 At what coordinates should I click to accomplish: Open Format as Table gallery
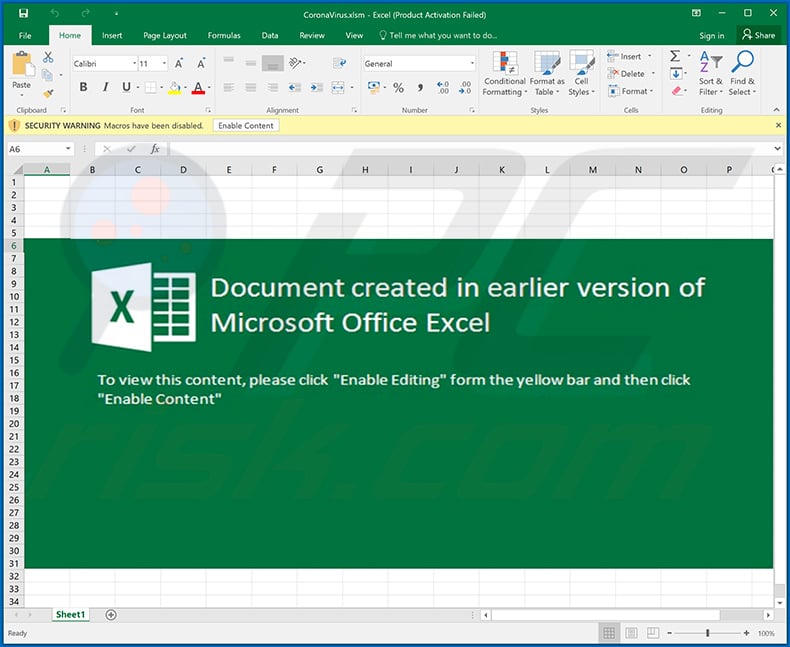click(547, 74)
